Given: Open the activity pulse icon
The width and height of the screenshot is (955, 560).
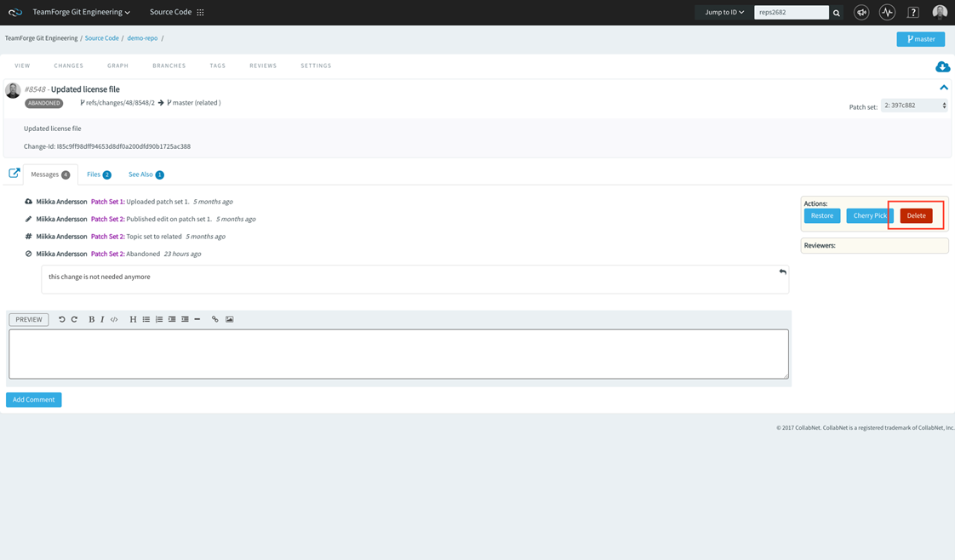Looking at the screenshot, I should (x=887, y=12).
